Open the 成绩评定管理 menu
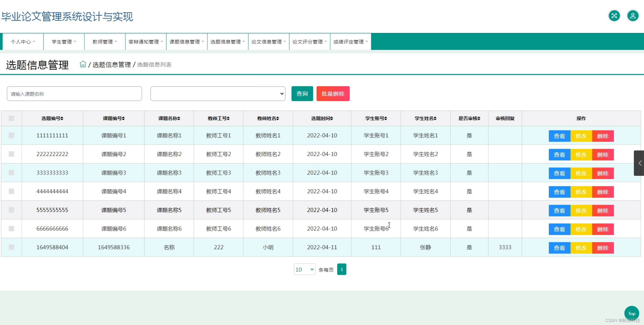 [351, 41]
